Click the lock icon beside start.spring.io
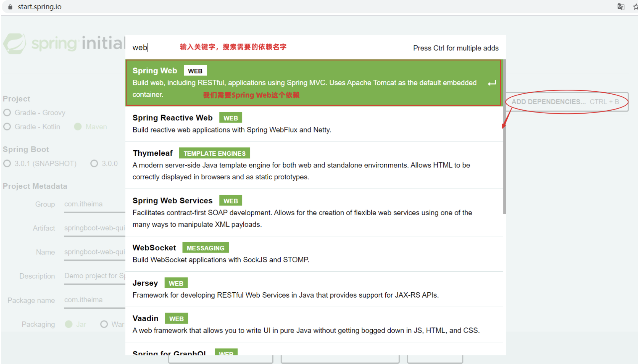The width and height of the screenshot is (641, 364). click(10, 7)
